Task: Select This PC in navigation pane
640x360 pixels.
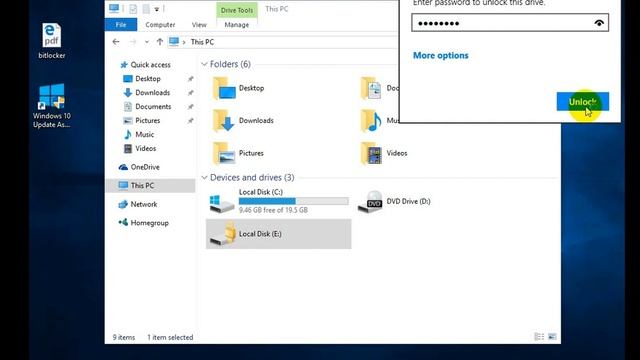Action: coord(150,185)
